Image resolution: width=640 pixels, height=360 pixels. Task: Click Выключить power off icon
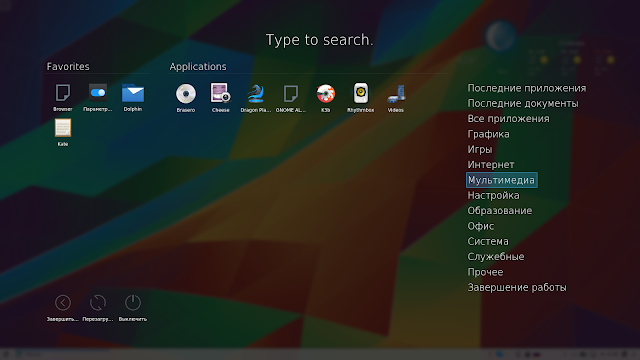(x=133, y=307)
